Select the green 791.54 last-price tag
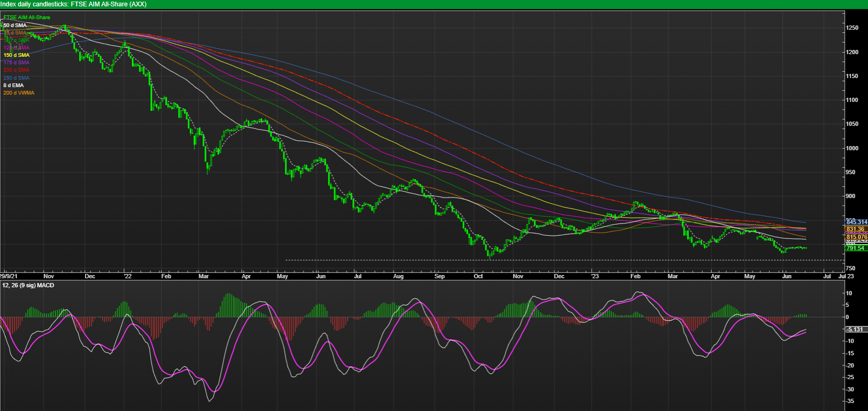Viewport: 868px width, 411px height. pos(855,248)
